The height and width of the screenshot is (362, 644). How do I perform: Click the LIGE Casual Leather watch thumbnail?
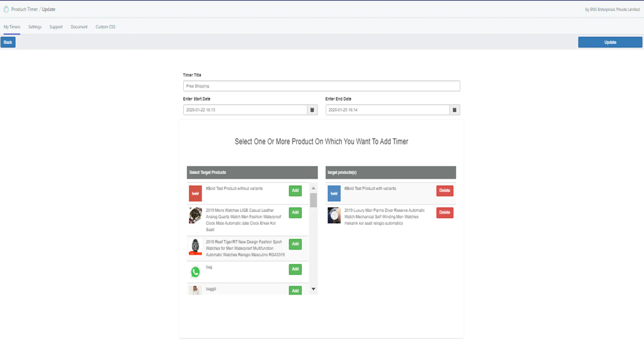[195, 215]
